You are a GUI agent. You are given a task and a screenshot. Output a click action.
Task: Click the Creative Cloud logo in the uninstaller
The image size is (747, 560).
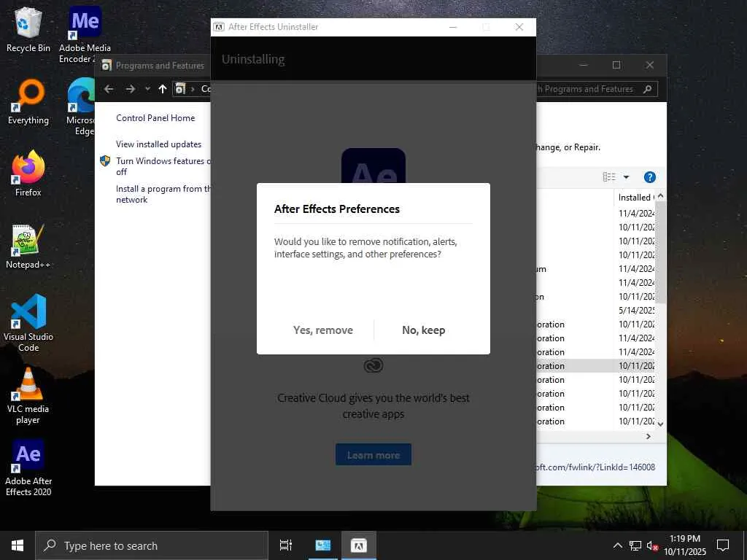[373, 365]
